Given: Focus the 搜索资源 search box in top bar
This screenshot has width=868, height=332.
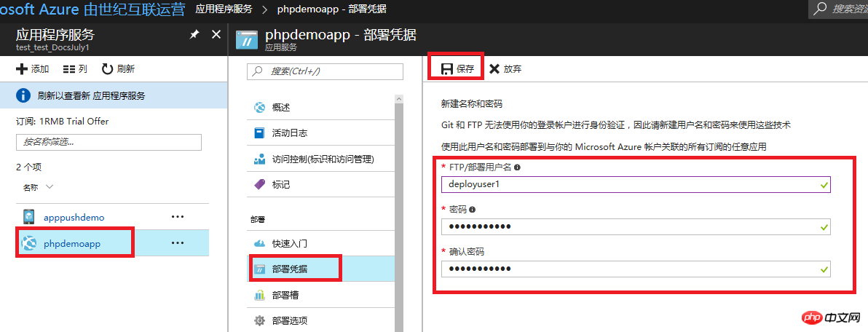Looking at the screenshot, I should (x=840, y=9).
